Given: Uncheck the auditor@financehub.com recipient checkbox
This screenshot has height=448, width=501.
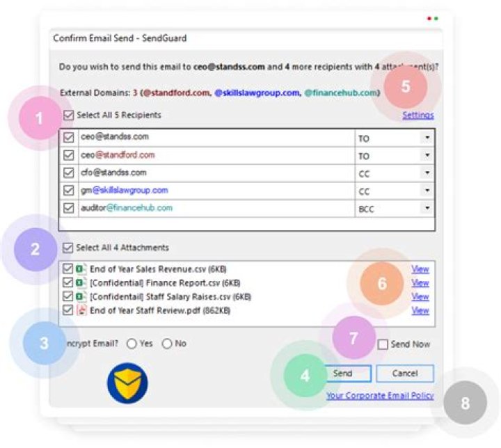Looking at the screenshot, I should [68, 208].
